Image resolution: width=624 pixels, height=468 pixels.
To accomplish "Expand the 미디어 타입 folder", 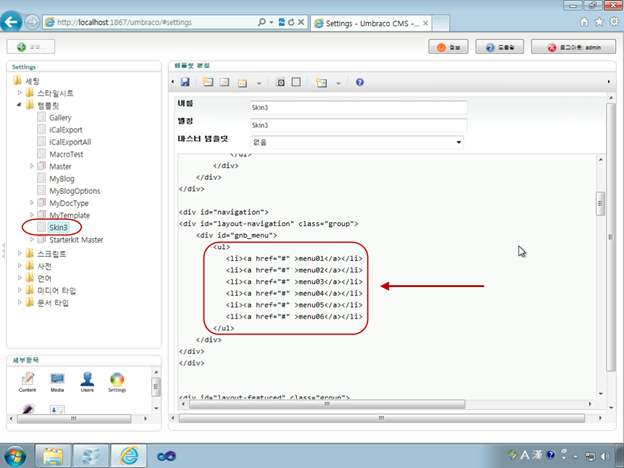I will [x=20, y=290].
